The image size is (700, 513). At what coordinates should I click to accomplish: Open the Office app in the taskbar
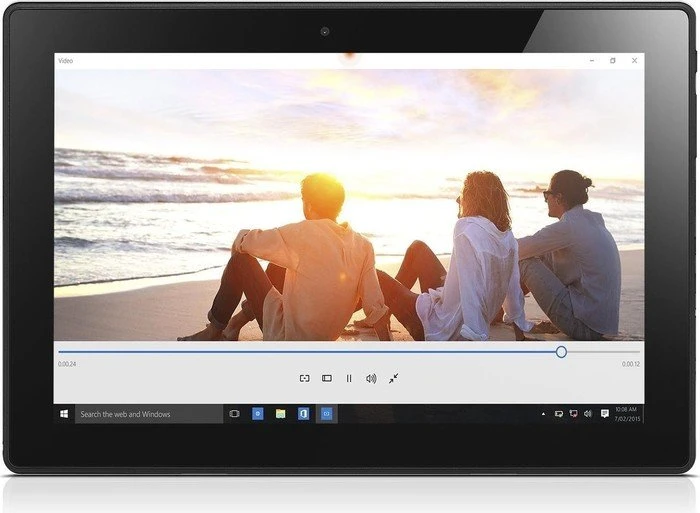(303, 414)
